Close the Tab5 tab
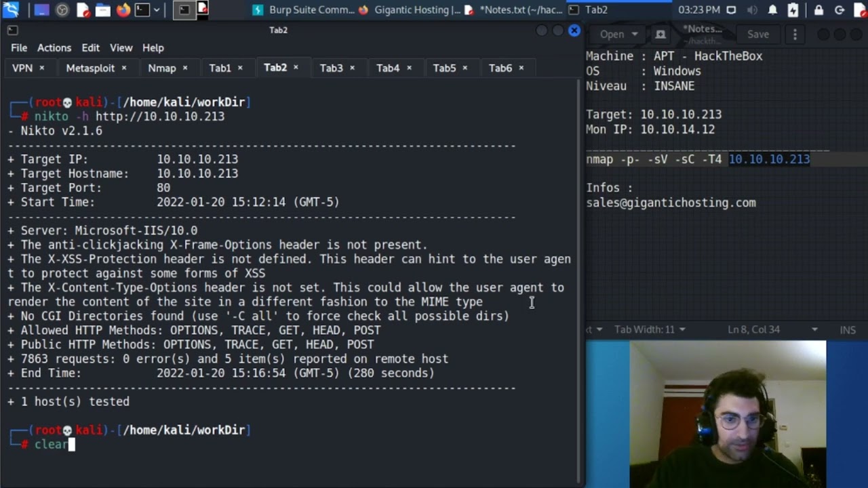The height and width of the screenshot is (488, 868). [465, 68]
